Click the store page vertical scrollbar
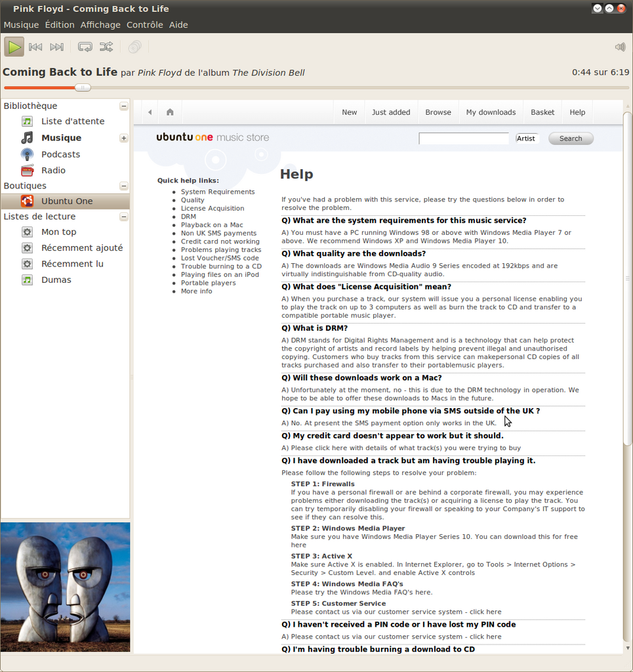Screen dimensions: 633x672 tap(628, 278)
